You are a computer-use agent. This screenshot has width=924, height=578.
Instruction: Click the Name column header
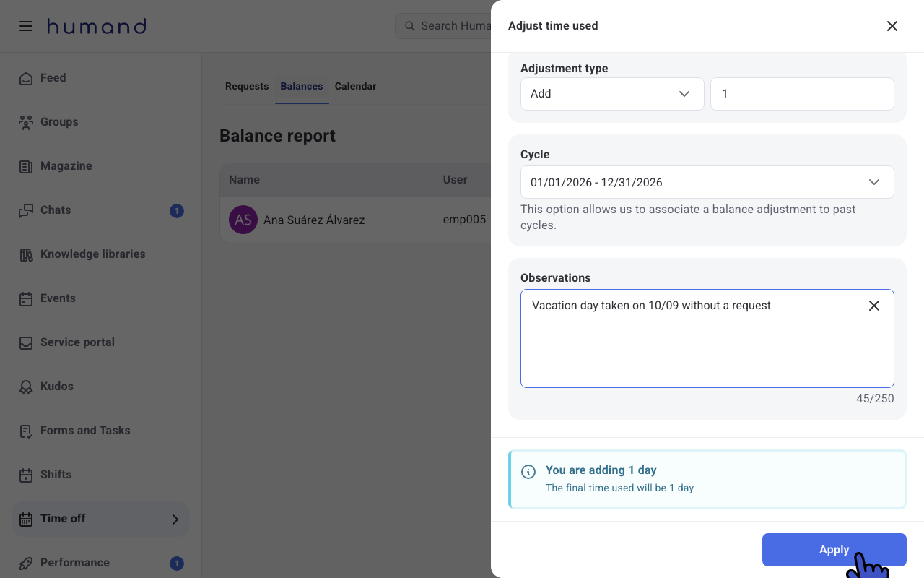pos(244,180)
